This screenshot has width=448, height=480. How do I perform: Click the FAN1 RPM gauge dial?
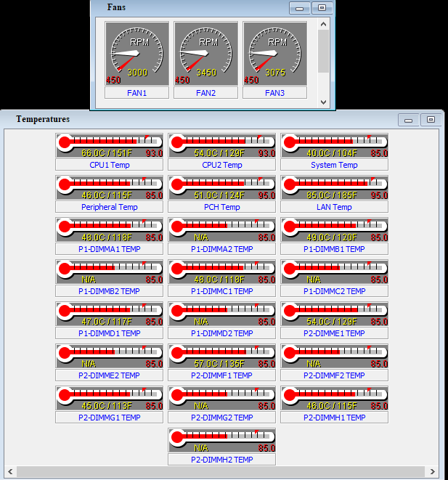(137, 54)
